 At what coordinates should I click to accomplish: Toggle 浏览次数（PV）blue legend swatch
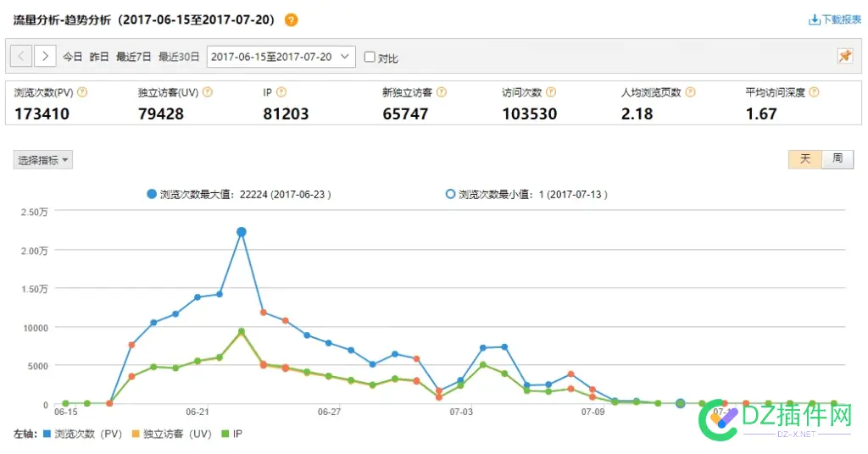pos(47,434)
